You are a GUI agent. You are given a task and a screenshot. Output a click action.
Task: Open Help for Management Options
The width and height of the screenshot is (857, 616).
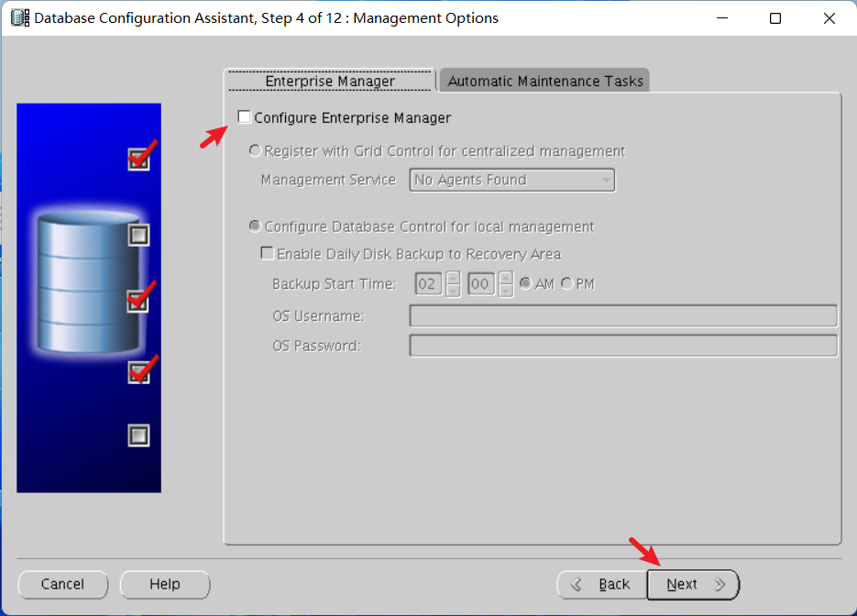164,584
